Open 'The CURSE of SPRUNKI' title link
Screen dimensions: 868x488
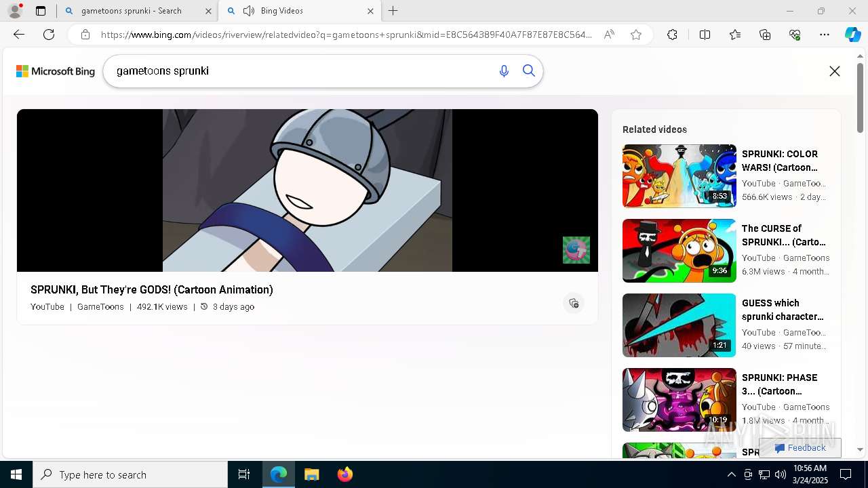tap(784, 235)
